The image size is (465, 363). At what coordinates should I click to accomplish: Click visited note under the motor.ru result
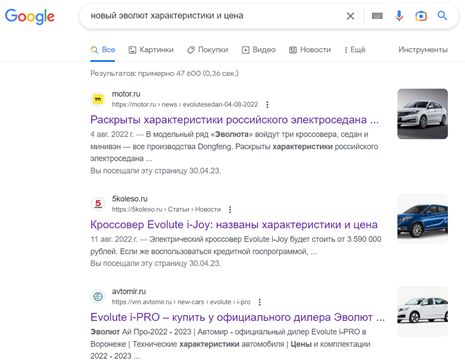[x=156, y=171]
